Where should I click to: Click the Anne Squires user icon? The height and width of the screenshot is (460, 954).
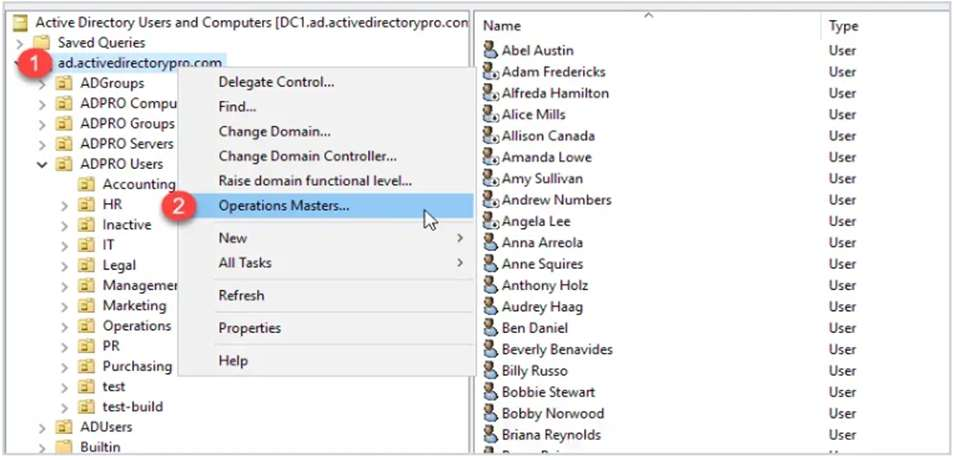490,263
